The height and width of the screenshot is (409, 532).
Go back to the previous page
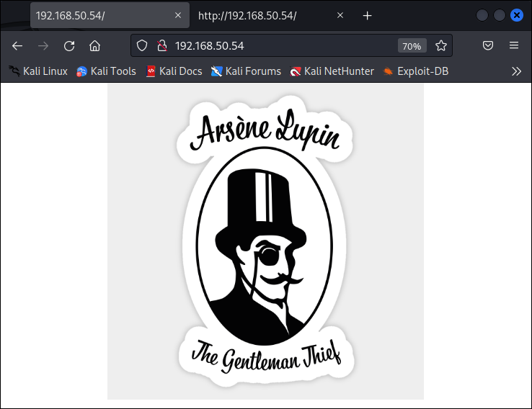click(17, 46)
